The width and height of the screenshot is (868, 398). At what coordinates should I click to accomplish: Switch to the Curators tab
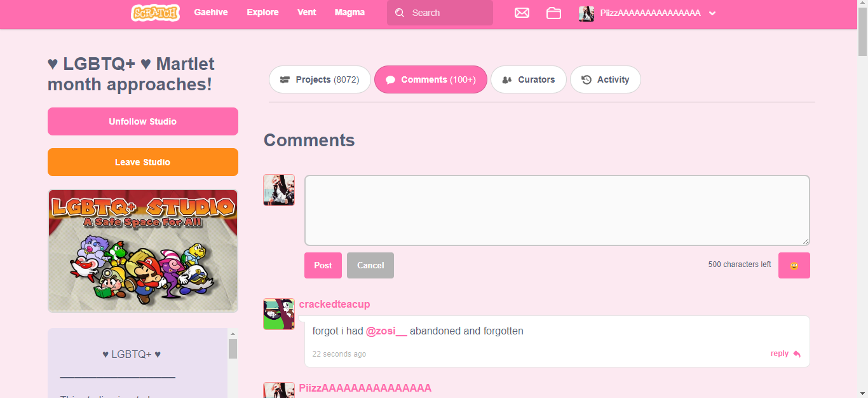528,79
